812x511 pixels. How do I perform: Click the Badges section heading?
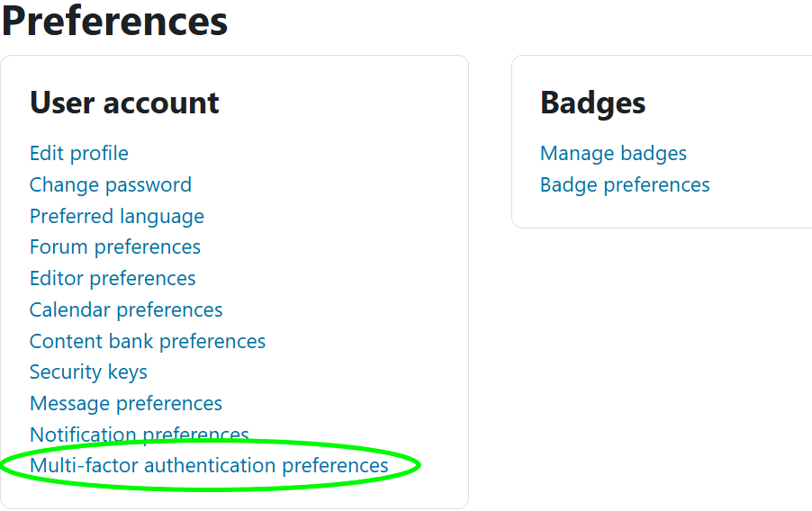click(x=592, y=103)
